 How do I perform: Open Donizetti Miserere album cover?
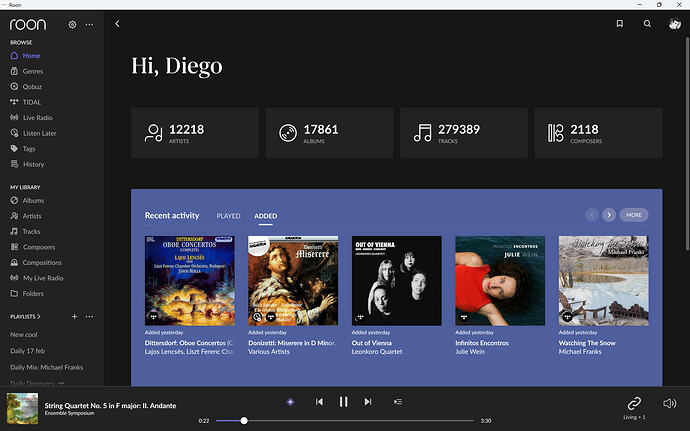coord(293,281)
